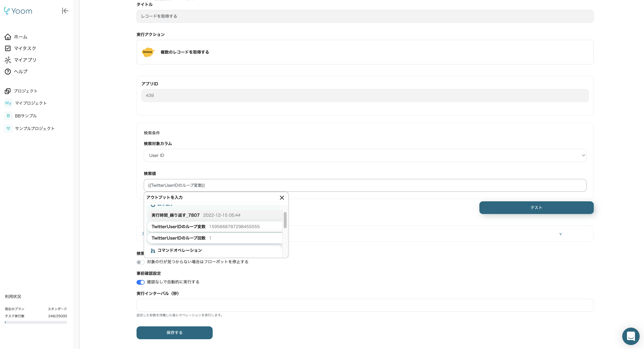The image size is (644, 349).
Task: Expand the command operation group
Action: coord(179,250)
